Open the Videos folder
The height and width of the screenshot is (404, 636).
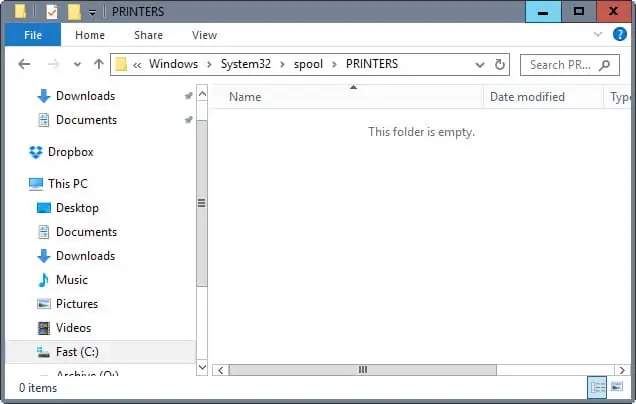point(73,327)
